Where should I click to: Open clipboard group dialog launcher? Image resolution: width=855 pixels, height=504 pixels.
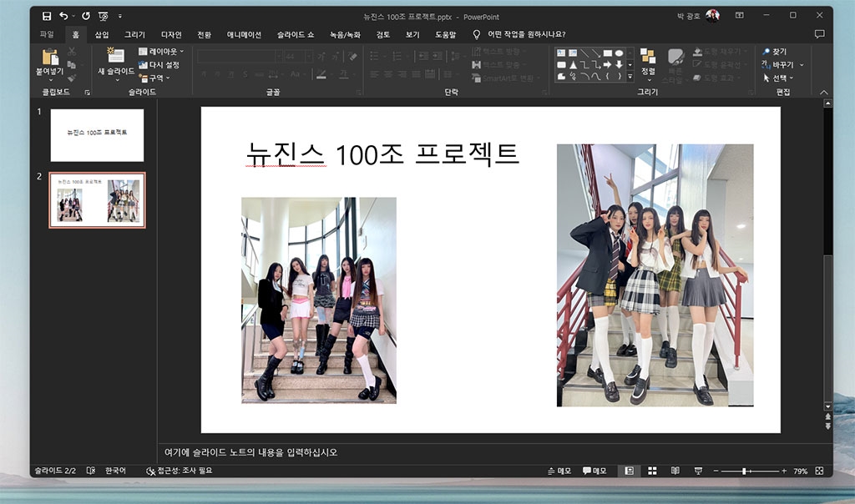click(87, 93)
